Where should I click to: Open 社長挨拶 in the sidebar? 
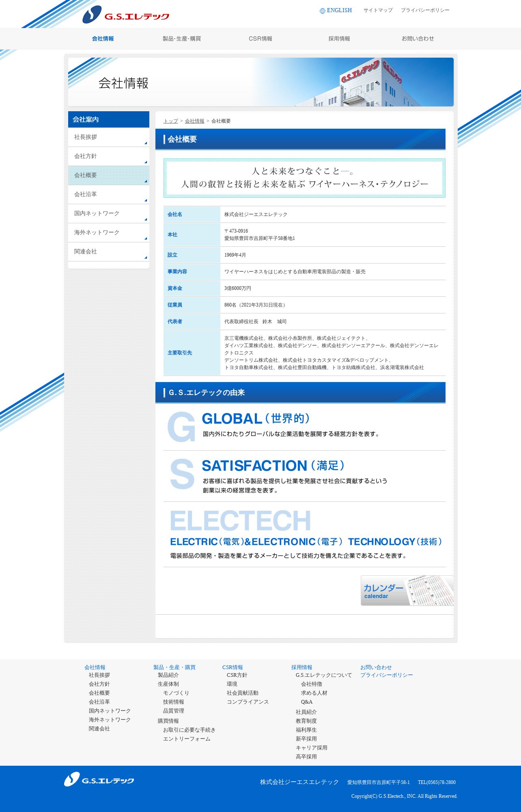click(x=109, y=137)
